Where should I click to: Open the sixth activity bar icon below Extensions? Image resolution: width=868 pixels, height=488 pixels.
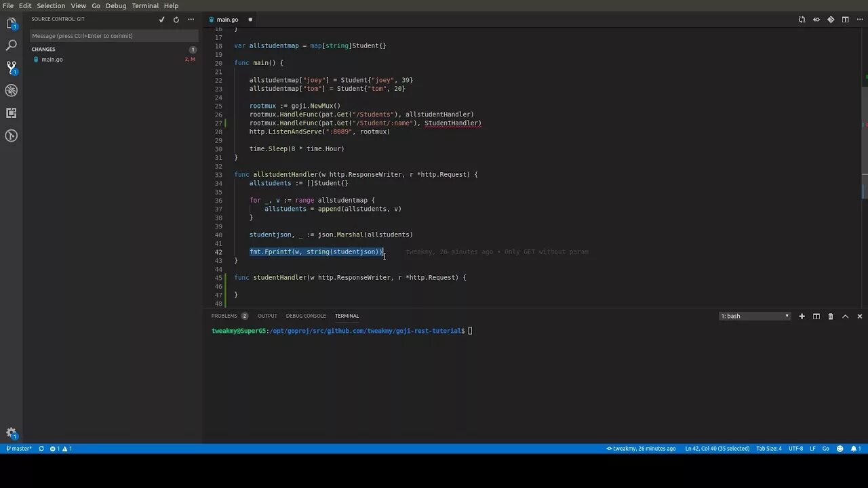[x=11, y=136]
